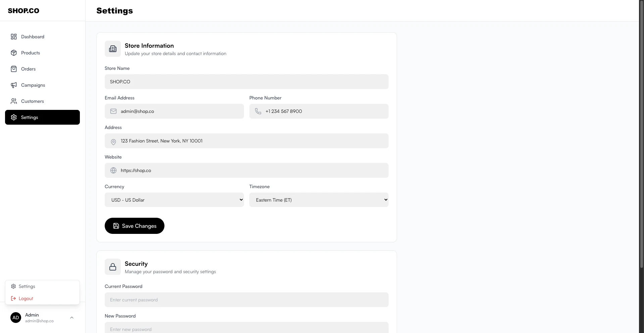Click the Customers people icon
The height and width of the screenshot is (333, 644).
click(14, 101)
